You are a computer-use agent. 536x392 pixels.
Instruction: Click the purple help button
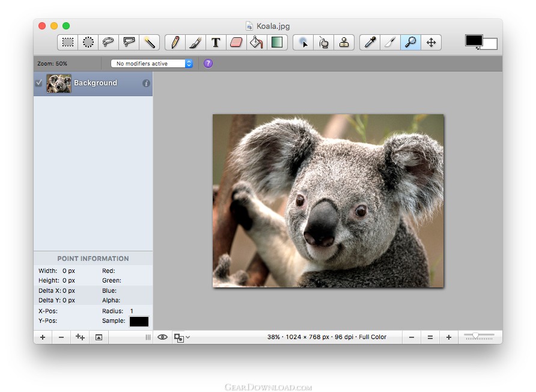(208, 63)
